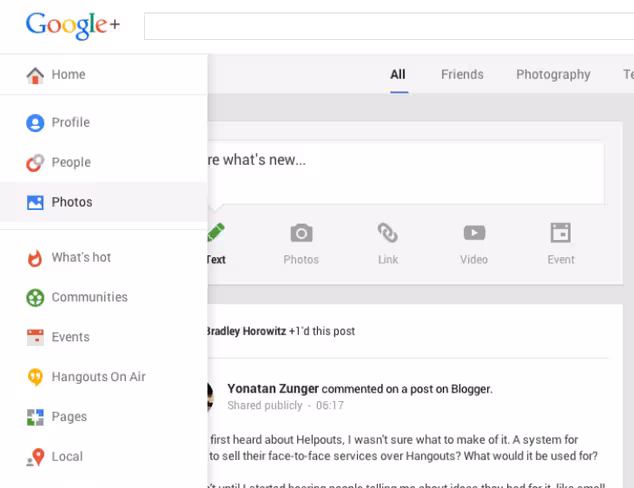
Task: Click the blue Profile icon
Action: pos(35,123)
